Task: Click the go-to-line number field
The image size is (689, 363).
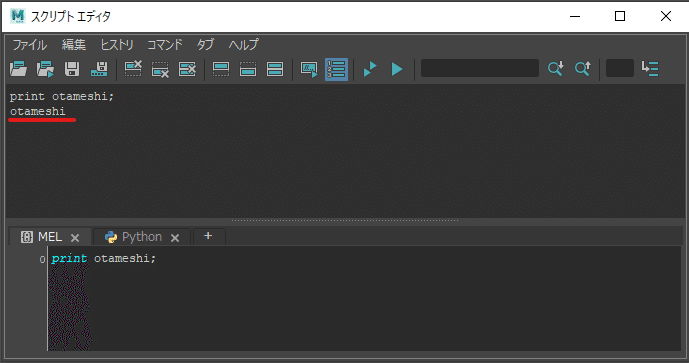Action: tap(620, 68)
